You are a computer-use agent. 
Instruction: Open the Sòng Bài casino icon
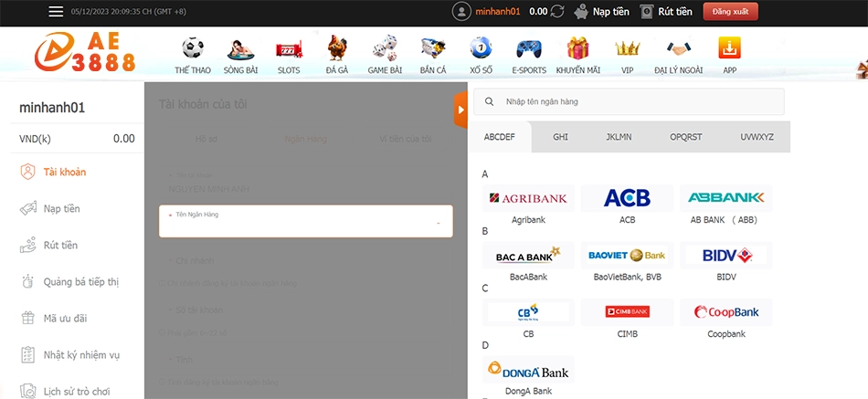(240, 48)
